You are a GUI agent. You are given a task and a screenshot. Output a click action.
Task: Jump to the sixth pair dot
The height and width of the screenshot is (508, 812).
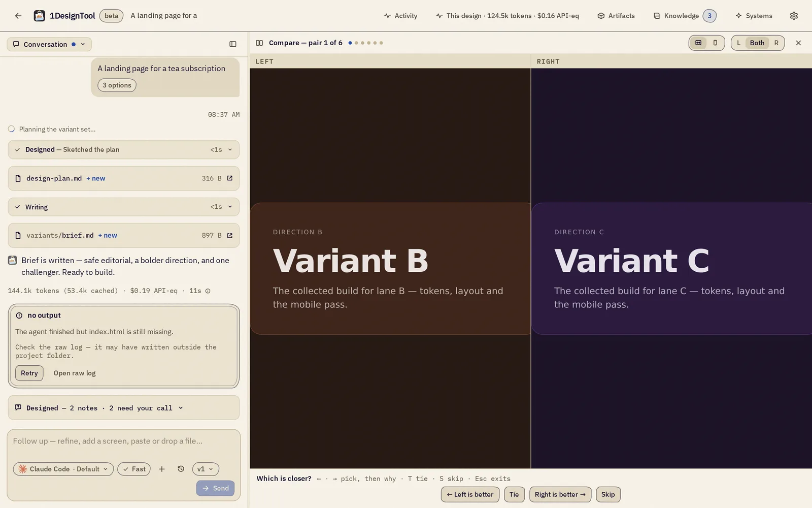pos(381,43)
